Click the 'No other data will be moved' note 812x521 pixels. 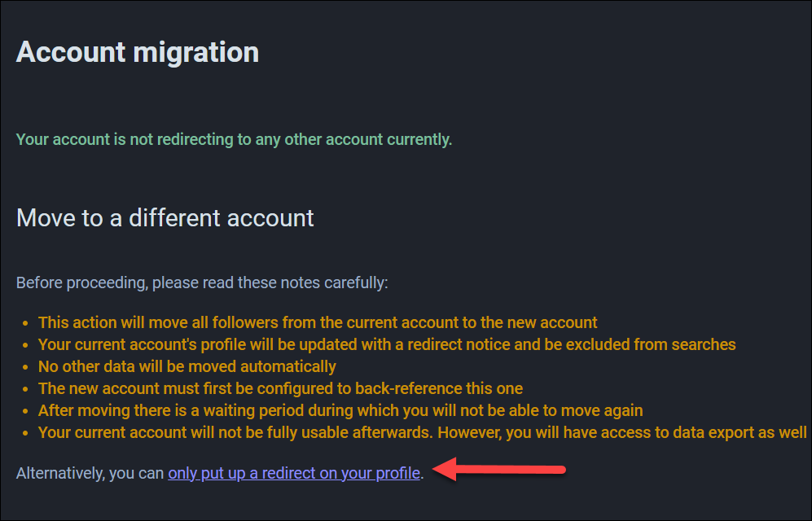click(187, 366)
